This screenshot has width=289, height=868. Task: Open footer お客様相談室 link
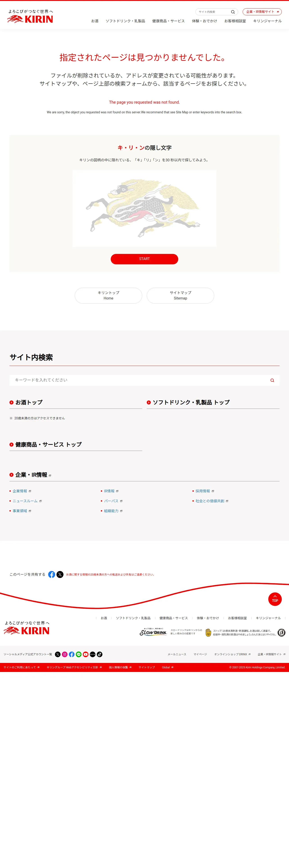coord(237,618)
